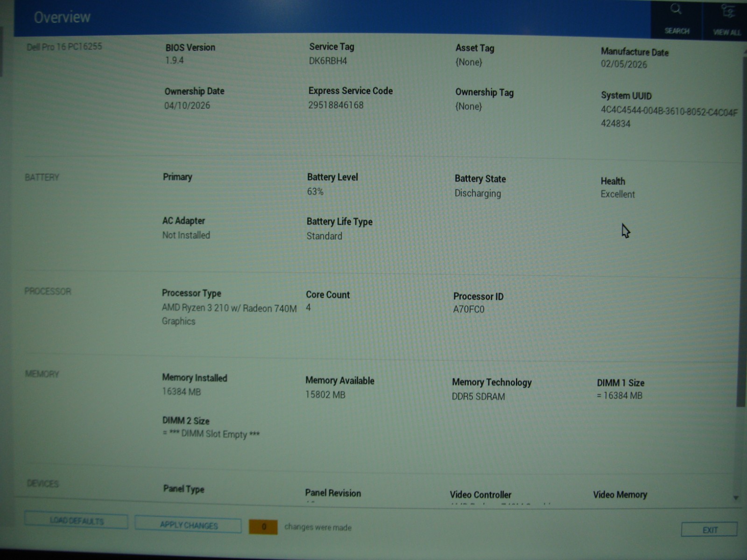Select the Panel Revision label
The width and height of the screenshot is (747, 560).
[x=333, y=493]
